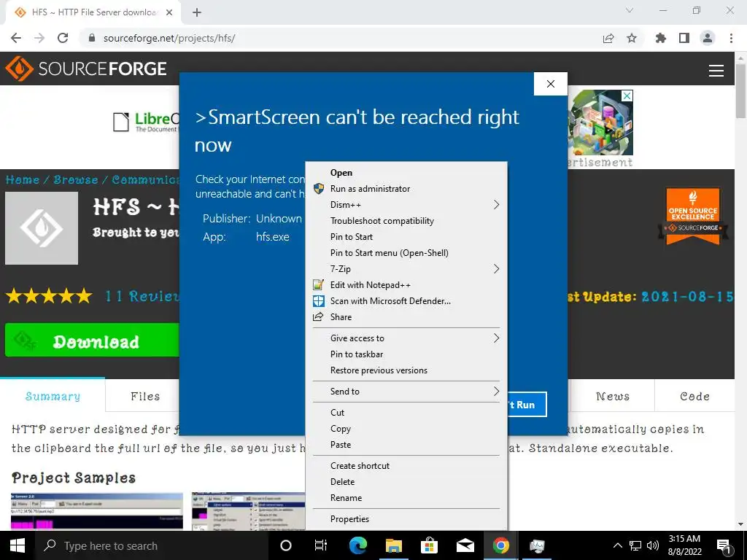Select Create shortcut
This screenshot has width=747, height=560.
click(x=406, y=466)
